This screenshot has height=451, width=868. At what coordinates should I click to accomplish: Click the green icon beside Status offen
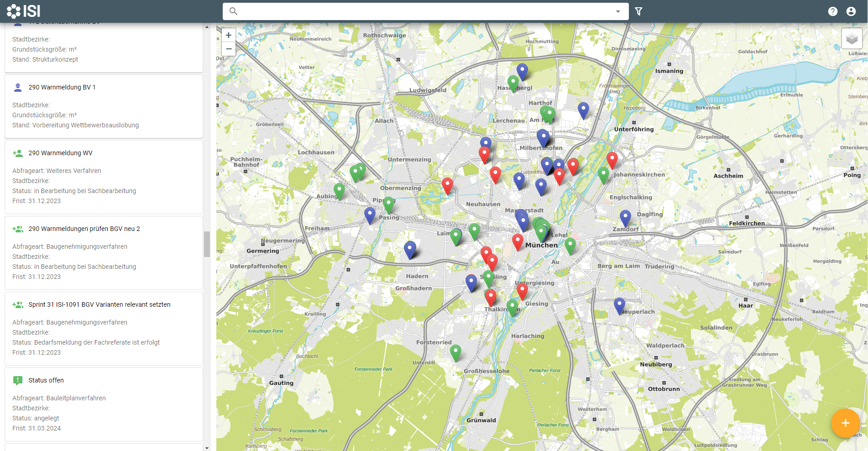click(x=18, y=380)
